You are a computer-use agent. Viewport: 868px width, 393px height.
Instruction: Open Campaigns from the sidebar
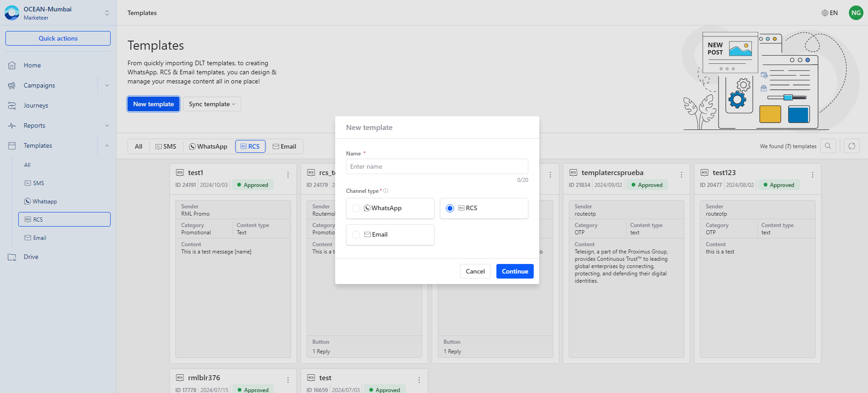[39, 85]
